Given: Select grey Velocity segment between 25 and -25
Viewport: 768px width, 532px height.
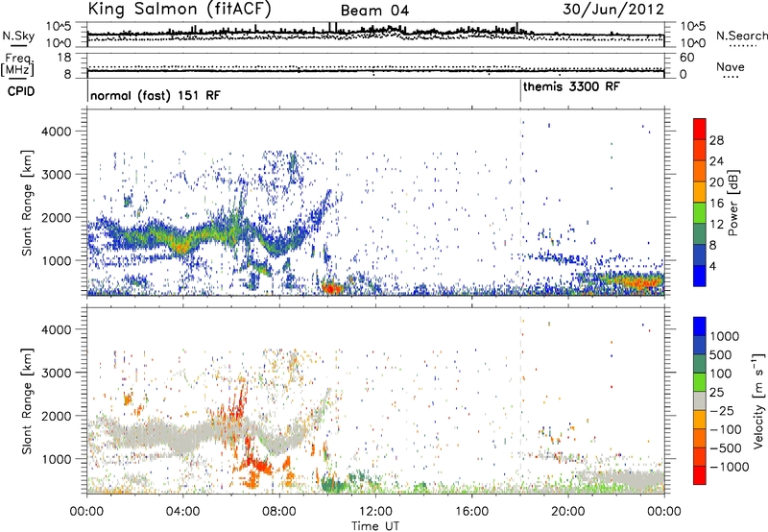Looking at the screenshot, I should (x=700, y=400).
